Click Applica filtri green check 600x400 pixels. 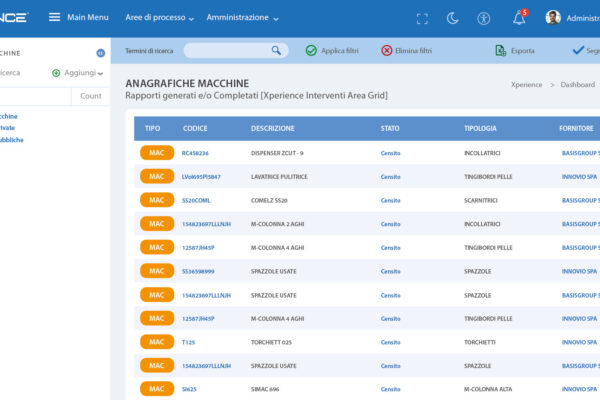click(x=311, y=50)
